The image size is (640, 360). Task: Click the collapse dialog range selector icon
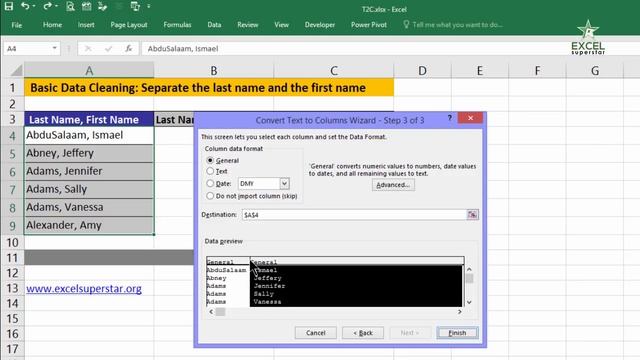472,215
